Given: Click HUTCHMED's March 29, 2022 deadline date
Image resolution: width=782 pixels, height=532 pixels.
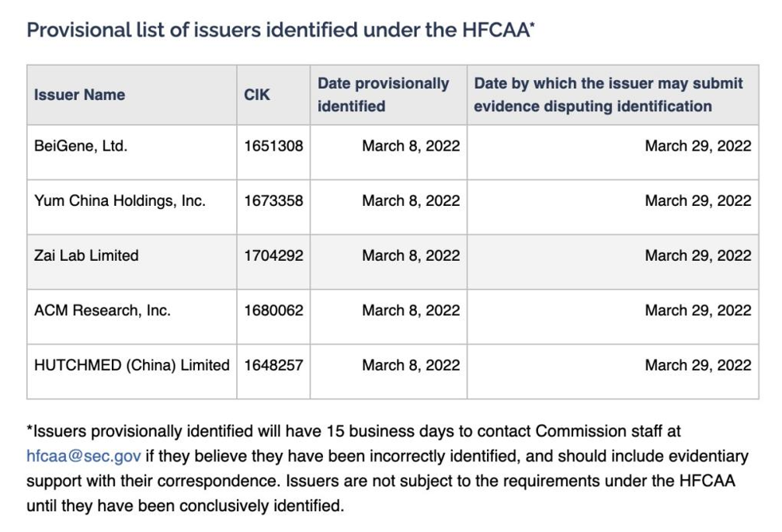Looking at the screenshot, I should 697,365.
